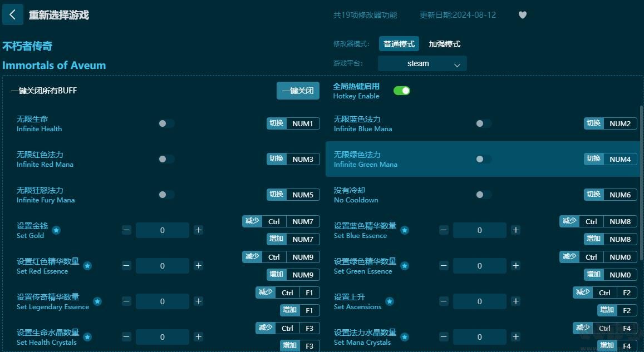
Task: Click star icon next to Set Red Essence
Action: coord(87,266)
